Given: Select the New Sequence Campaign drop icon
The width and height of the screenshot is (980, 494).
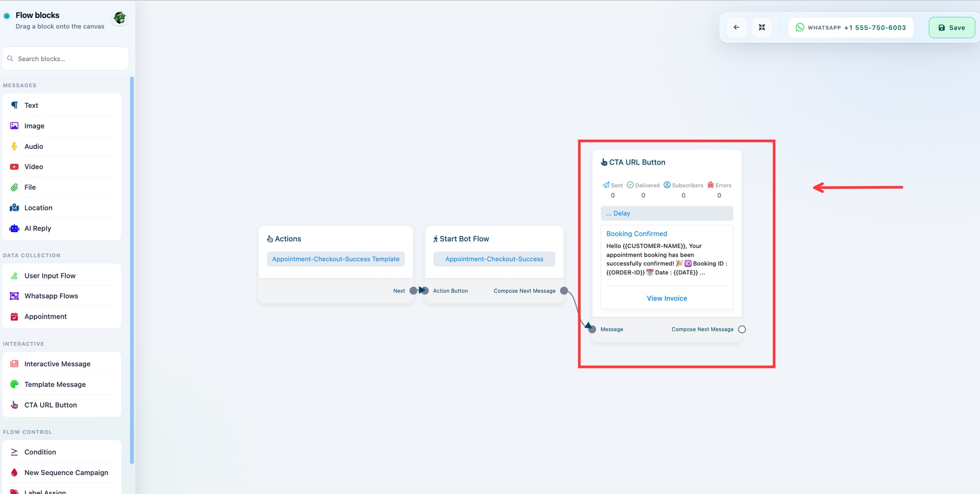Looking at the screenshot, I should pos(14,472).
